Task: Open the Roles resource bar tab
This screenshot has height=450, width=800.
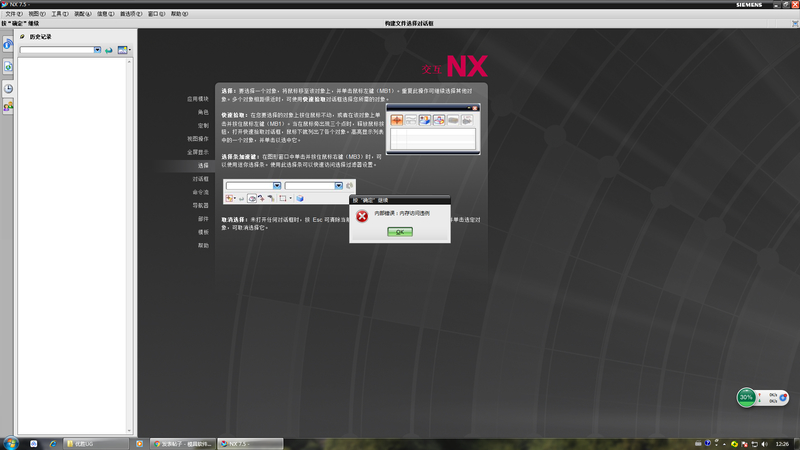Action: pos(8,107)
